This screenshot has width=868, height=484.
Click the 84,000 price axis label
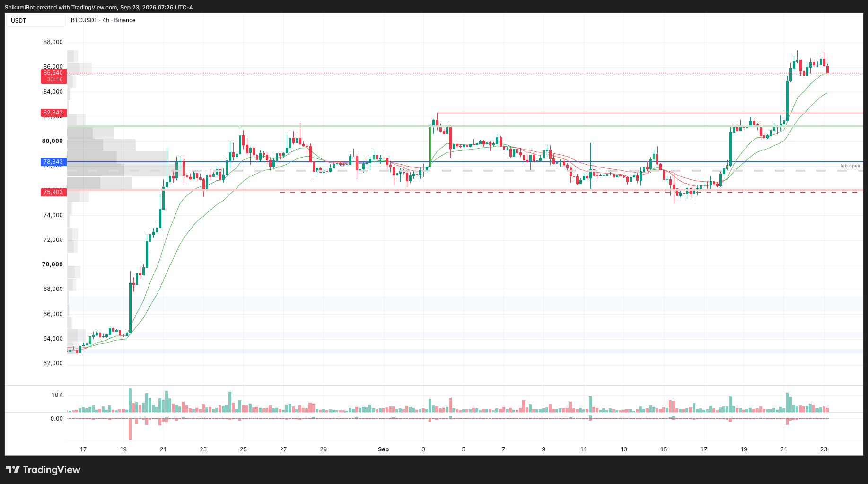click(x=53, y=92)
